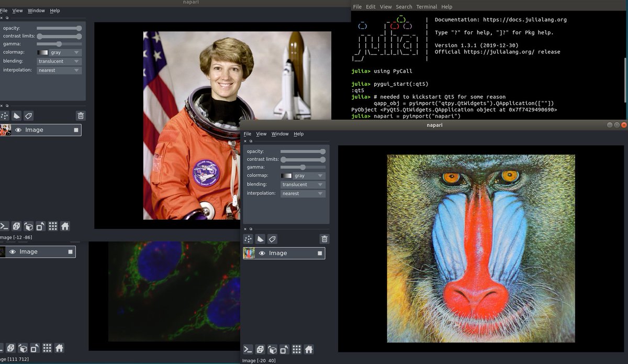Close layer controls dock in astronaut window
Viewport: 628px width, 364px height.
click(1, 18)
